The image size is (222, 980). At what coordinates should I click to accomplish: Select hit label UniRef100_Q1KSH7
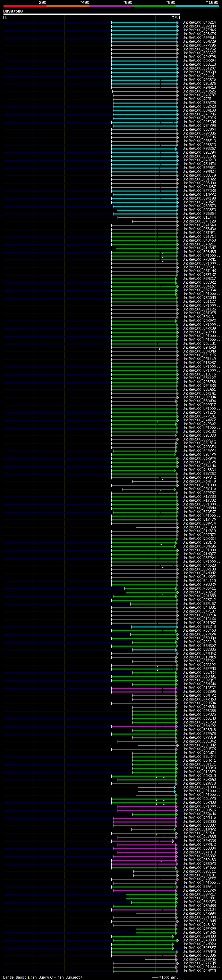pos(199,248)
